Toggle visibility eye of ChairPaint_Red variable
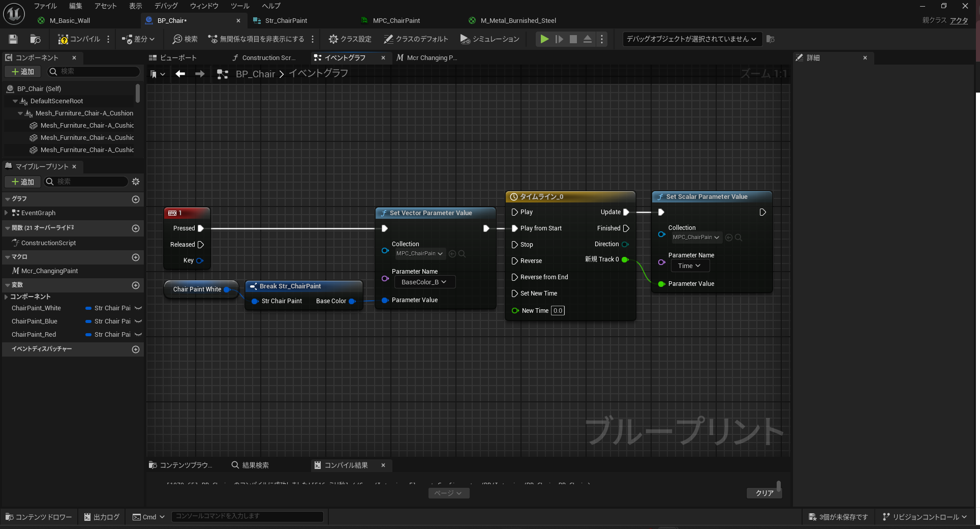The width and height of the screenshot is (980, 529). (x=138, y=335)
